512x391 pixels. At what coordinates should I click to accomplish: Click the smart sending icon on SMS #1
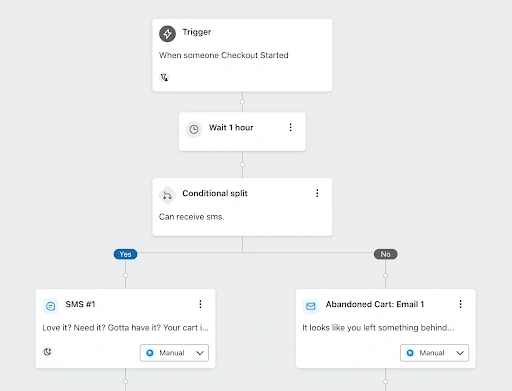click(x=48, y=352)
